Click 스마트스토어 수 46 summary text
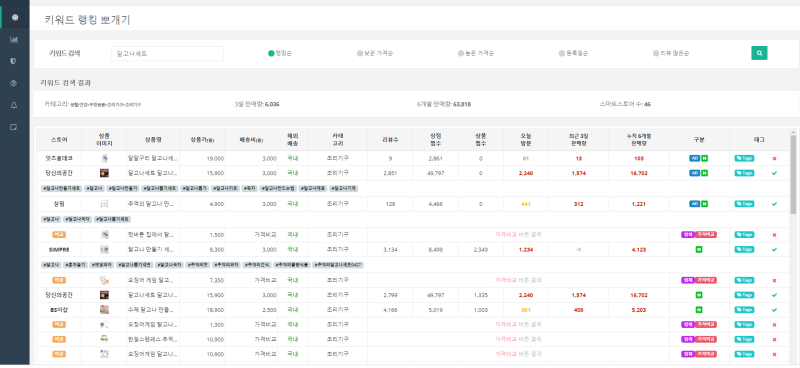Image resolution: width=800 pixels, height=368 pixels. click(x=625, y=104)
